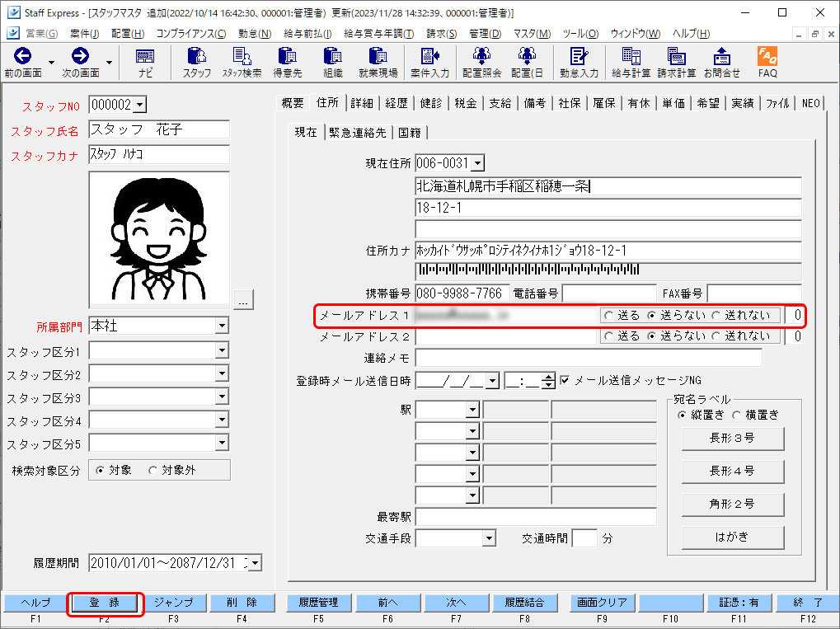Select 送れない radio for メールアドレス2
The height and width of the screenshot is (629, 840).
click(716, 336)
